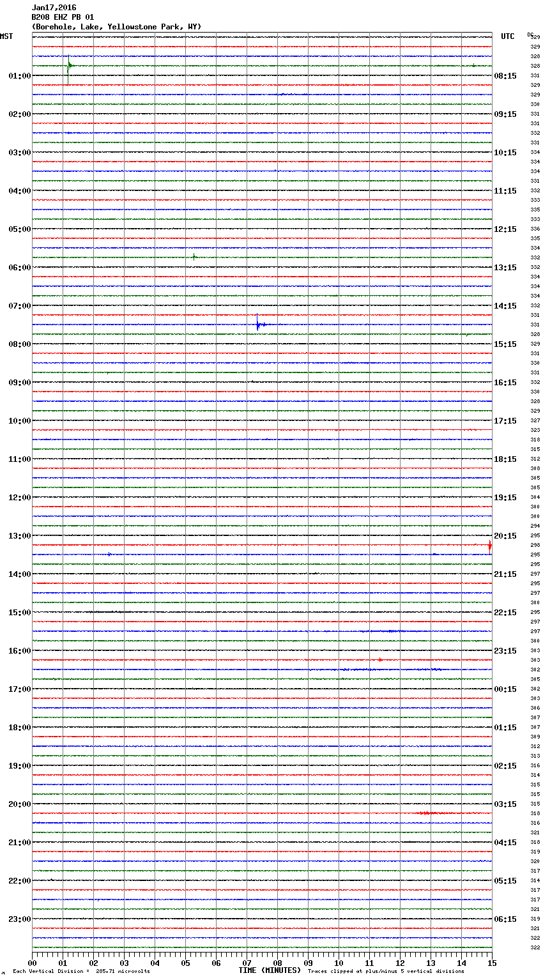Viewport: 543px width, 980px height.
Task: Click the 10 tick label on minutes axis
Action: coord(339,963)
